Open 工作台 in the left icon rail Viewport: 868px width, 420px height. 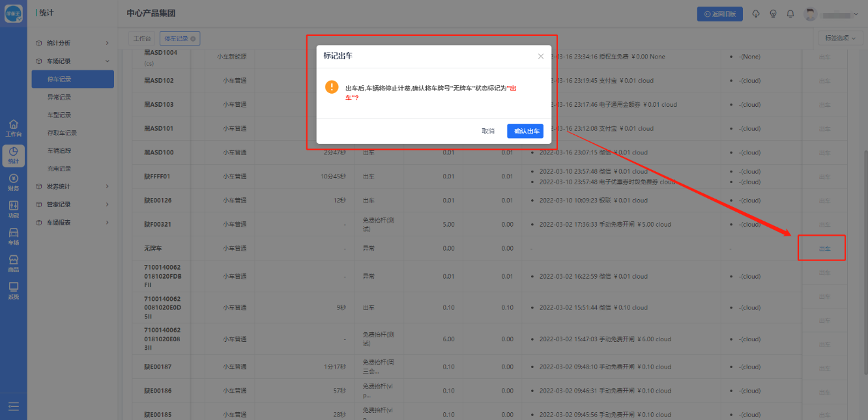(x=14, y=128)
